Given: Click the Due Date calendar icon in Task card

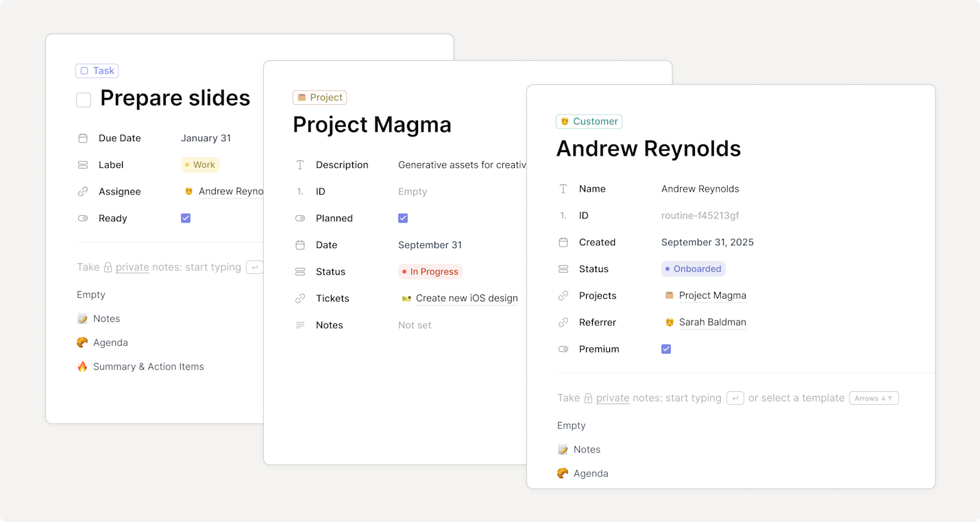Looking at the screenshot, I should click(x=83, y=138).
